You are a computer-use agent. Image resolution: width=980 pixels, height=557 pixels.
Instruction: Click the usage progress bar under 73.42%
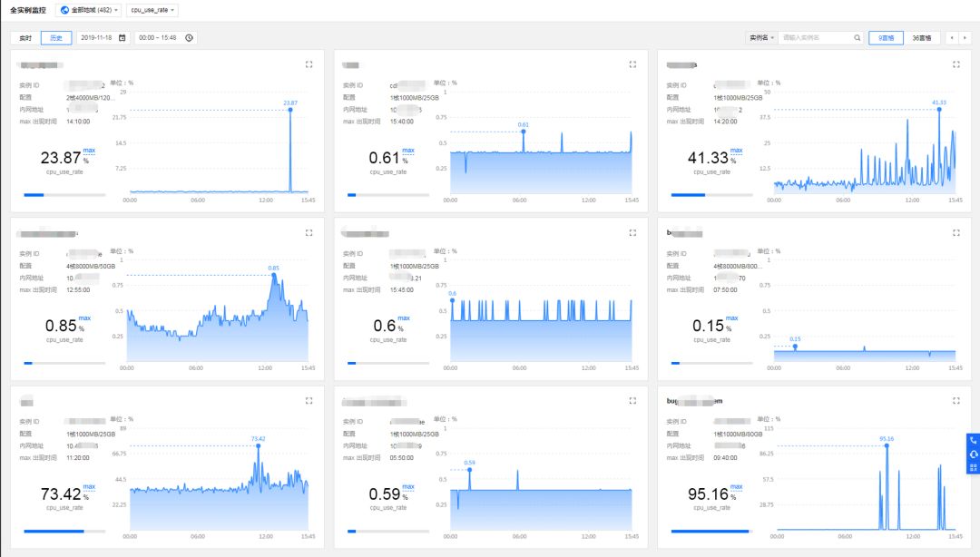click(x=64, y=532)
